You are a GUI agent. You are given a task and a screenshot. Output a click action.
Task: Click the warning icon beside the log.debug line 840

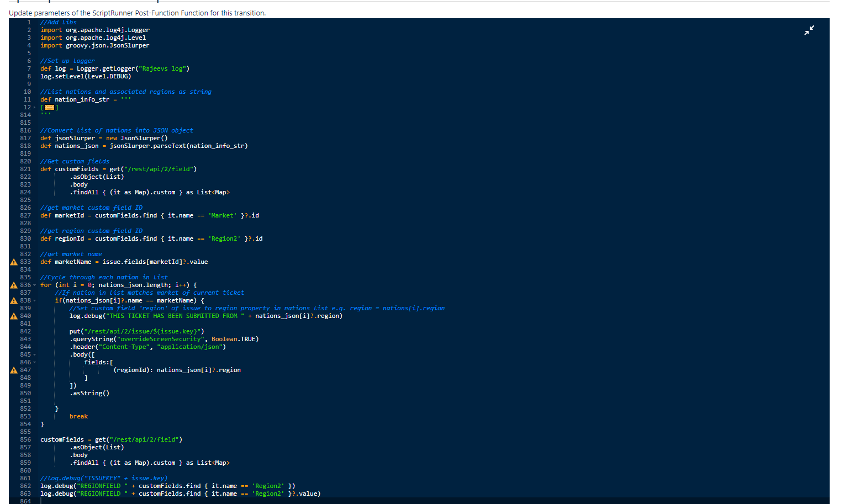click(14, 316)
